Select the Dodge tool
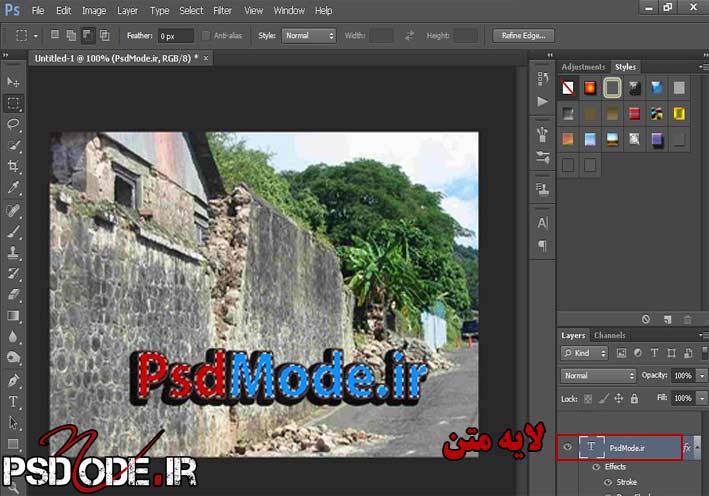Image resolution: width=709 pixels, height=496 pixels. 13,358
